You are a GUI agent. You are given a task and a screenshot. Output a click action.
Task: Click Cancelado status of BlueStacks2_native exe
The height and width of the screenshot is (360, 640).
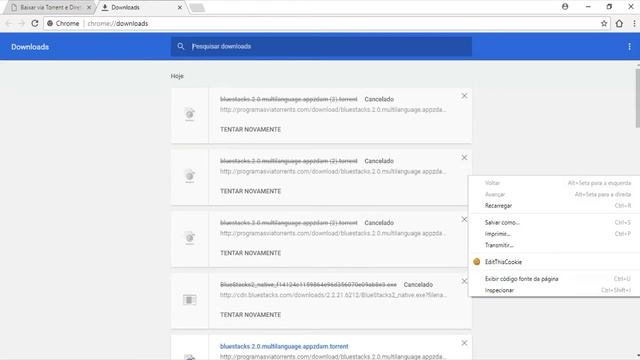pyautogui.click(x=418, y=284)
